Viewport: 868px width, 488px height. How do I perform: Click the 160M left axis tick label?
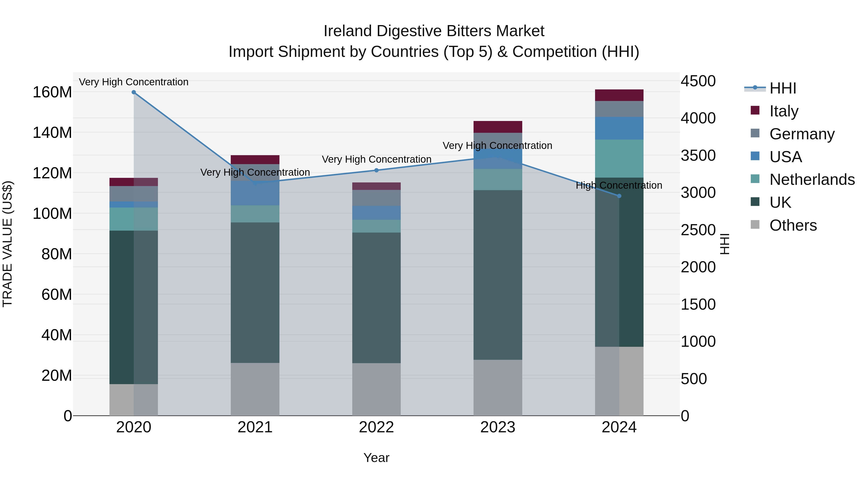click(x=52, y=92)
